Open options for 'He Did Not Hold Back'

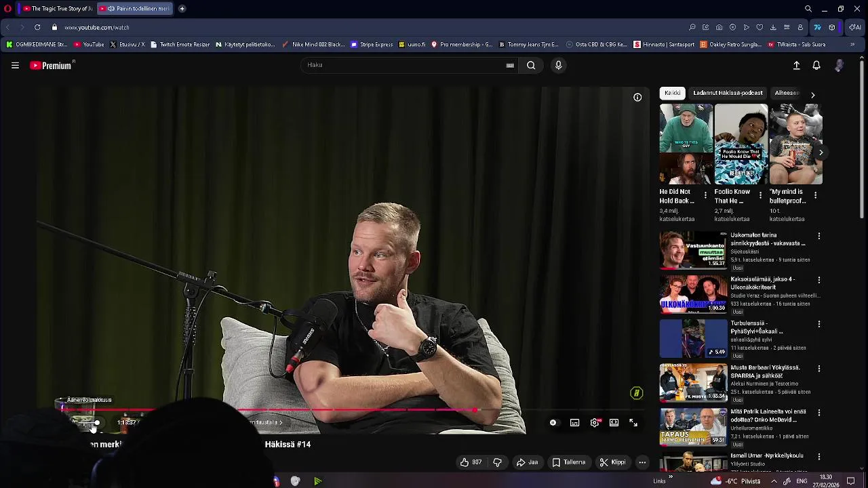pyautogui.click(x=705, y=195)
